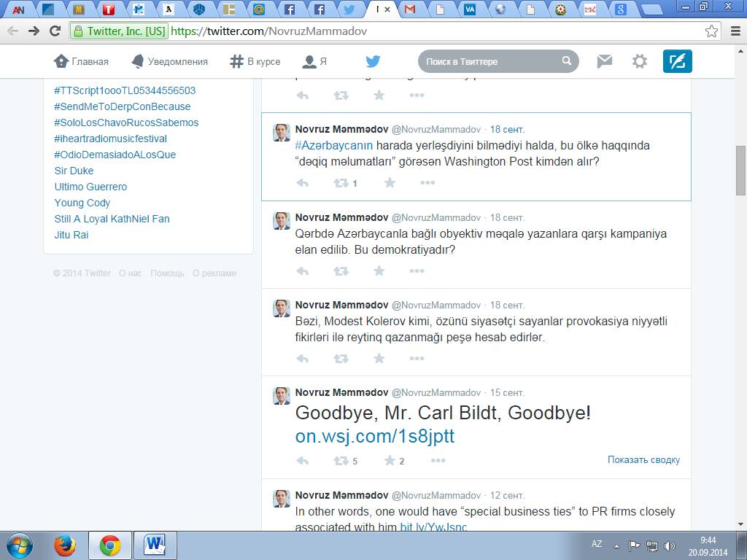The height and width of the screenshot is (560, 747).
Task: Compose a new tweet with the blue quill button
Action: (x=678, y=61)
